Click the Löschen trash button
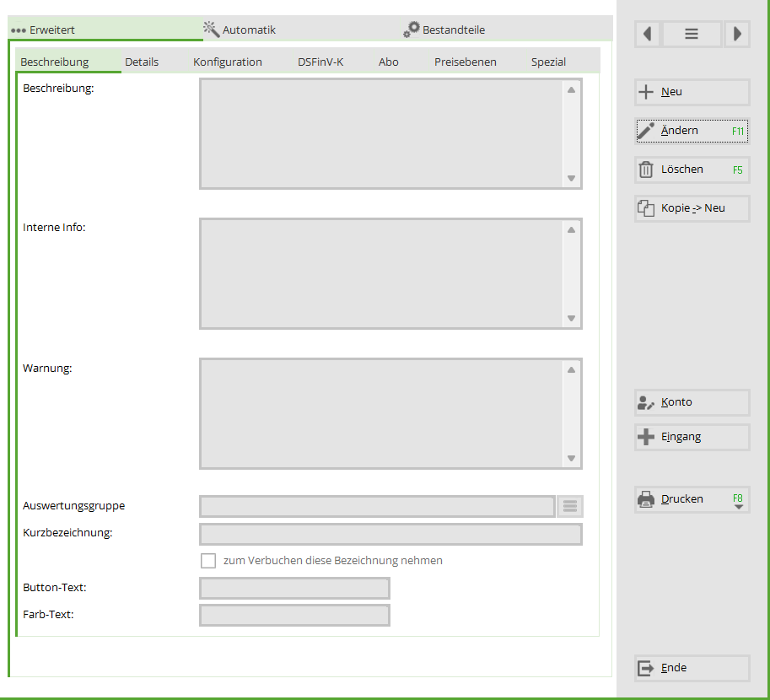The width and height of the screenshot is (770, 700). pos(692,170)
